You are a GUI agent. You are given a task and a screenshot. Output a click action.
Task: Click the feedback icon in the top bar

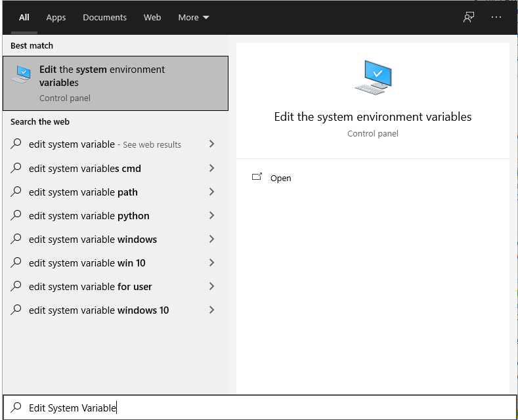click(x=469, y=18)
